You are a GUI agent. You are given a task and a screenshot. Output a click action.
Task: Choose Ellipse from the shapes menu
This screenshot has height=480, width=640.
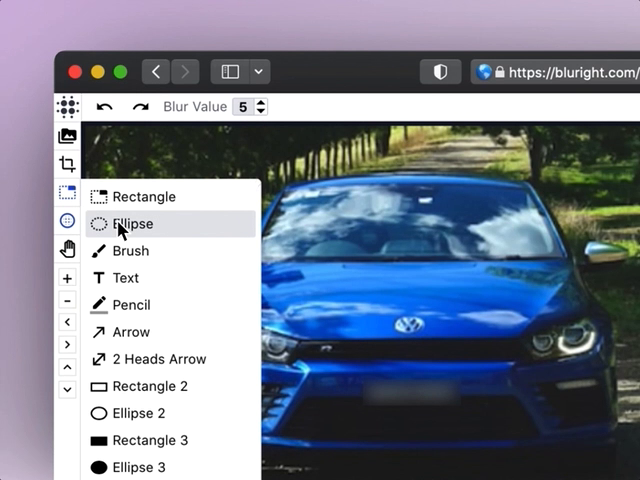click(171, 224)
